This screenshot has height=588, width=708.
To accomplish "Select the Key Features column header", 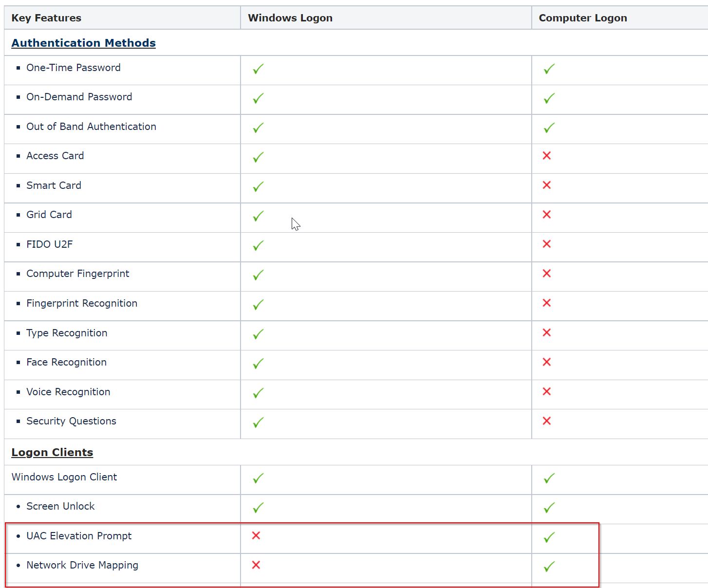I will tap(46, 18).
